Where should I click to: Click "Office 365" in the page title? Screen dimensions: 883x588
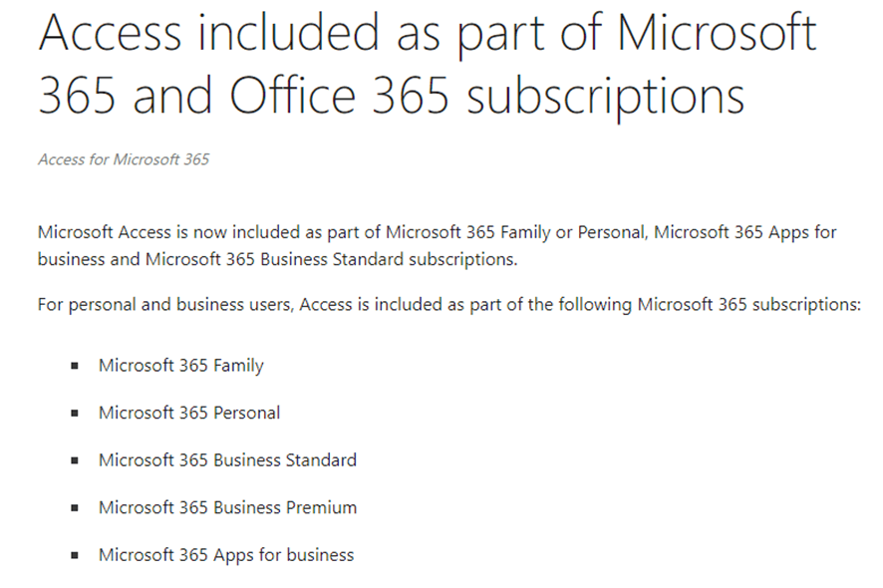coord(339,96)
